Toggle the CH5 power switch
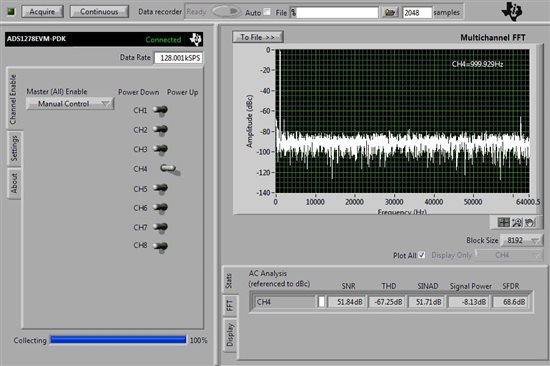 click(161, 189)
